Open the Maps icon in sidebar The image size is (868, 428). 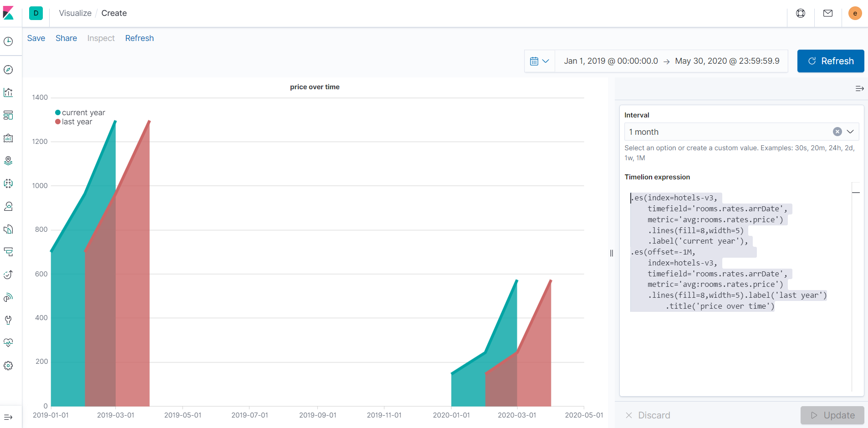[8, 161]
